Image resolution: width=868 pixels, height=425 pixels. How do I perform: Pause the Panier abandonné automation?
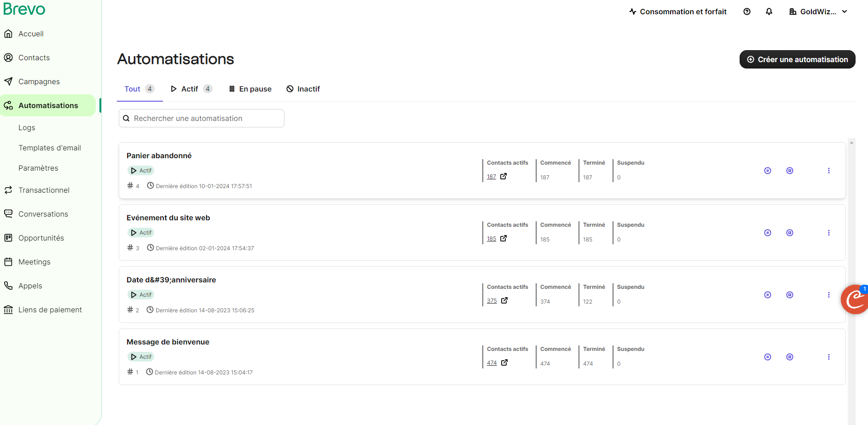(768, 171)
